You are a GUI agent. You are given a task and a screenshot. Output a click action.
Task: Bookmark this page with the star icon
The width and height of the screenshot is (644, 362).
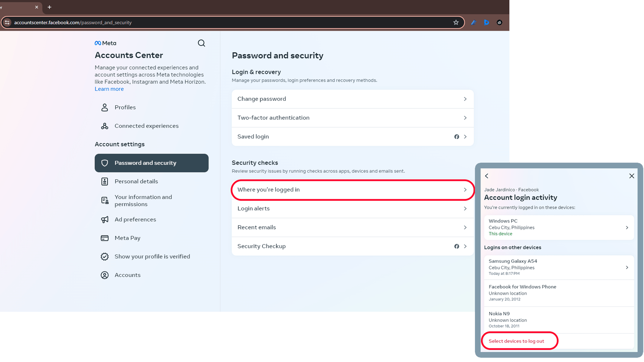(x=455, y=22)
